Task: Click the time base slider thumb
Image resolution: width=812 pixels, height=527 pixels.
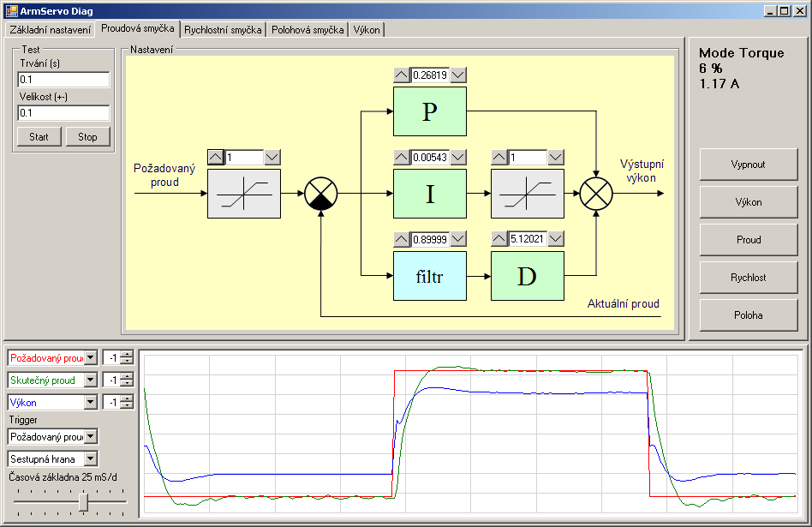Action: point(83,502)
